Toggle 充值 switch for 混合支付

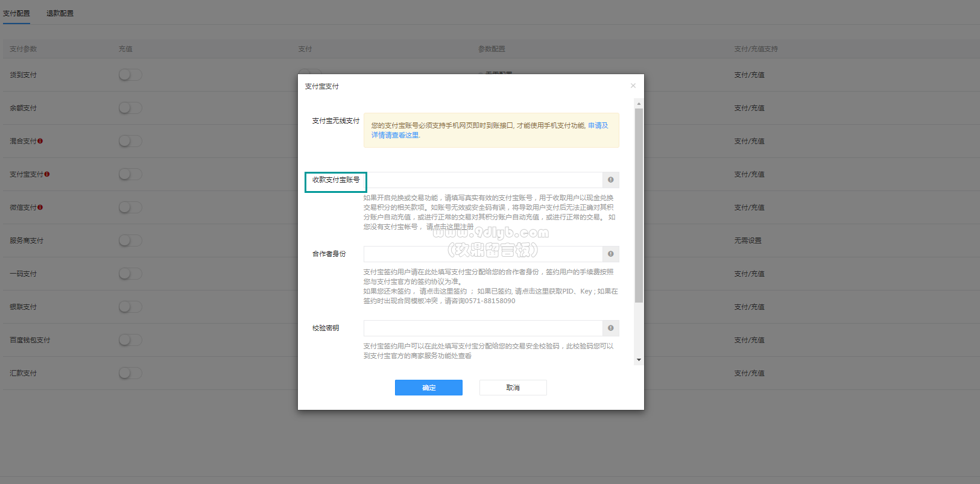130,141
